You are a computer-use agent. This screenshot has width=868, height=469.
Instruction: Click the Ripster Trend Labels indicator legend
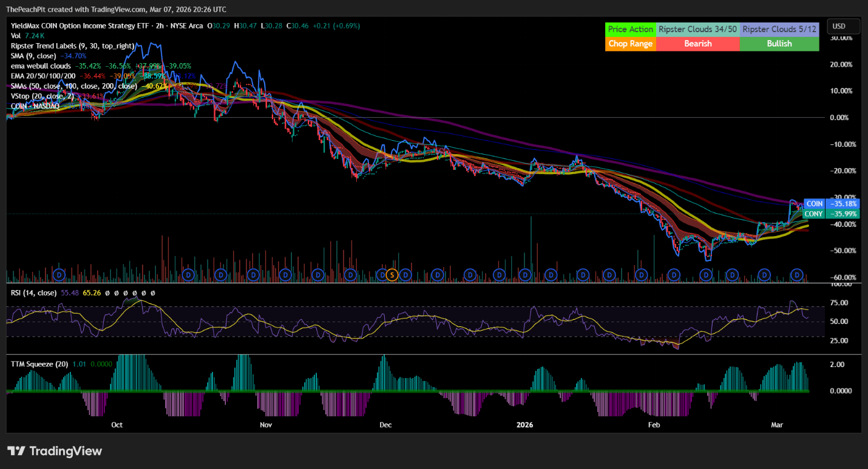click(x=72, y=46)
